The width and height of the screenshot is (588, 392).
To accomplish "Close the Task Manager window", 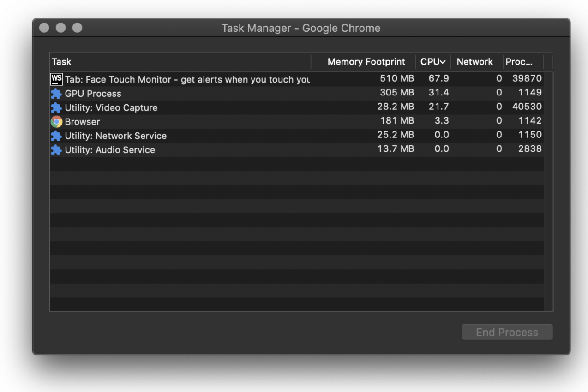I will coord(44,28).
